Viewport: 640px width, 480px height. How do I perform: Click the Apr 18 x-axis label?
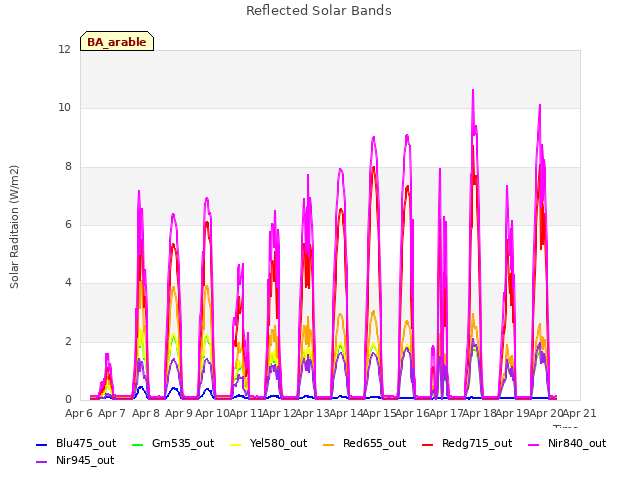click(479, 413)
